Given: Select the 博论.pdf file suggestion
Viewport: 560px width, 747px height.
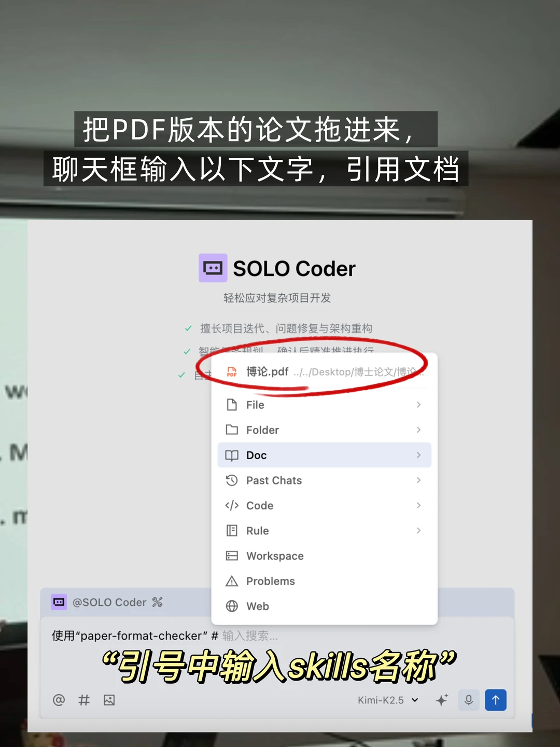Looking at the screenshot, I should (325, 372).
